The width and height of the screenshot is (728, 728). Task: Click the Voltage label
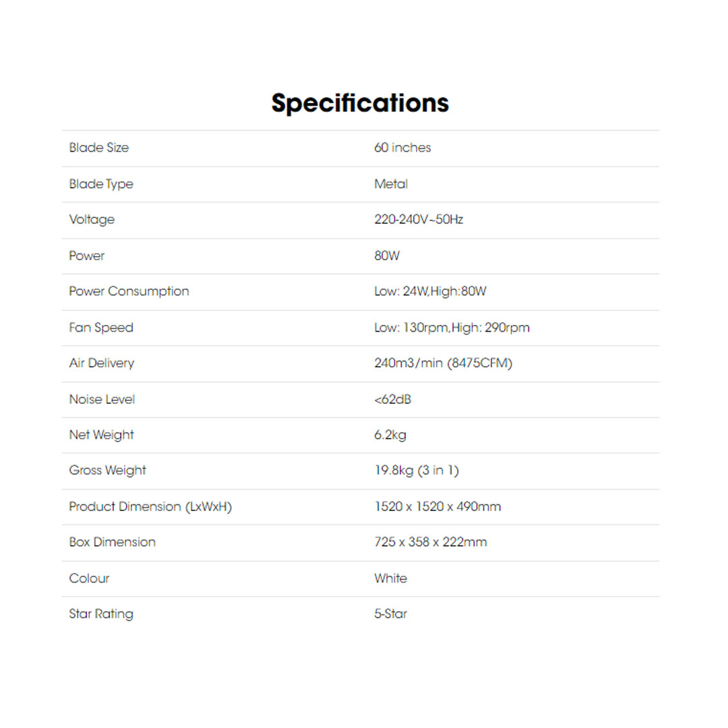click(92, 220)
